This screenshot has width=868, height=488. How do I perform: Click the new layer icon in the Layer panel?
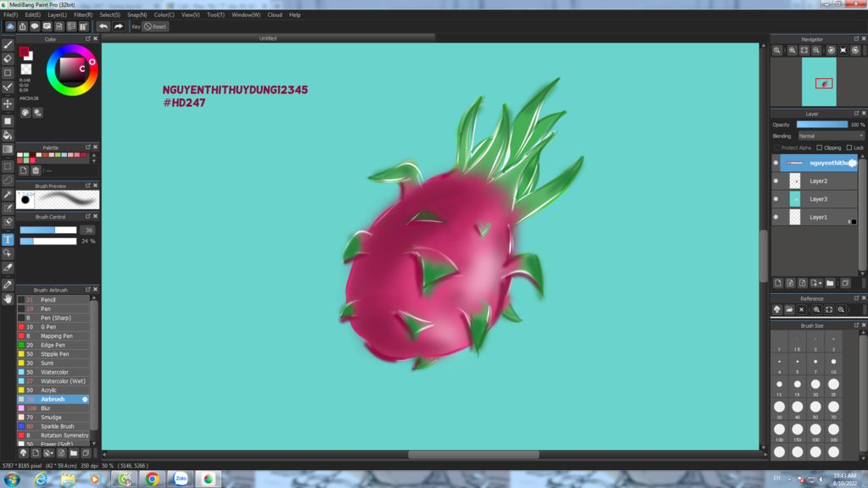coord(778,283)
